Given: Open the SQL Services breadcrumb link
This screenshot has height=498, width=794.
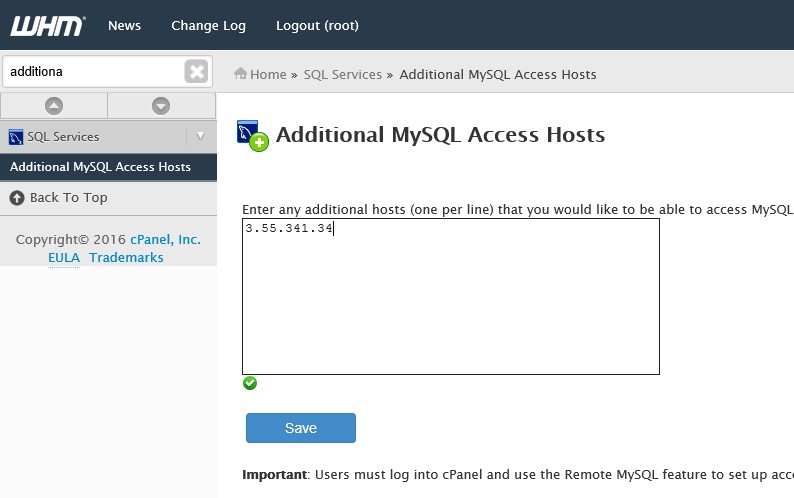Looking at the screenshot, I should coord(343,74).
